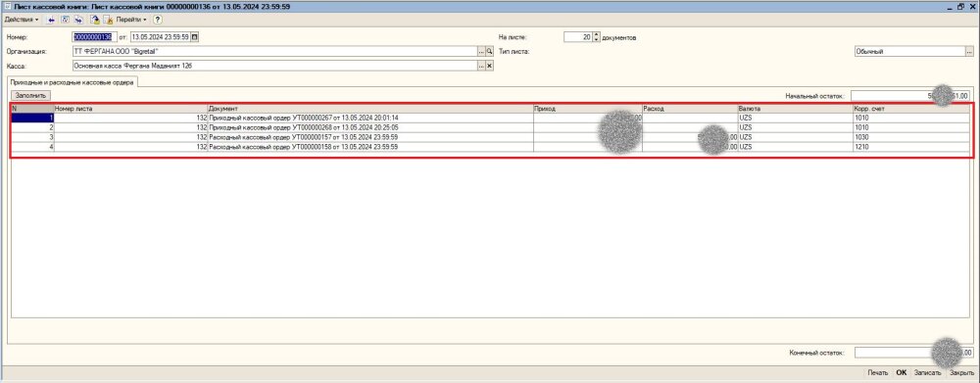
Task: Click the Документ column header
Action: pyautogui.click(x=370, y=109)
